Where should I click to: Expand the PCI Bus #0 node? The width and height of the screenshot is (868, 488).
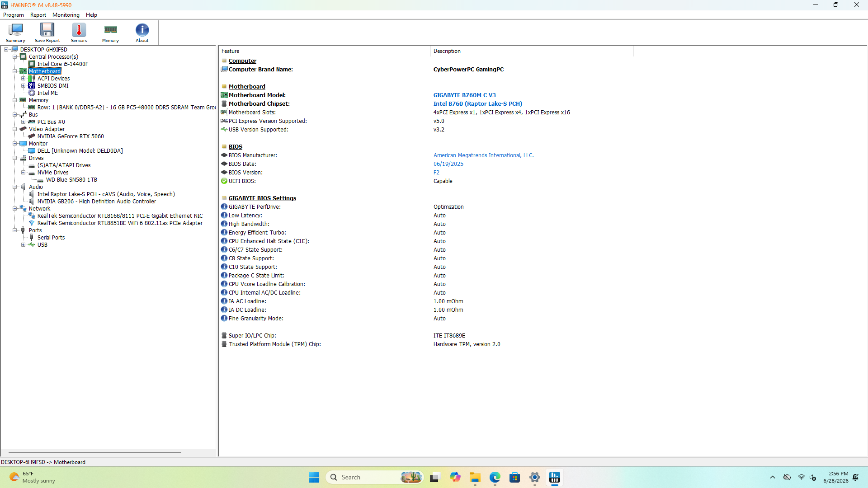(x=24, y=122)
